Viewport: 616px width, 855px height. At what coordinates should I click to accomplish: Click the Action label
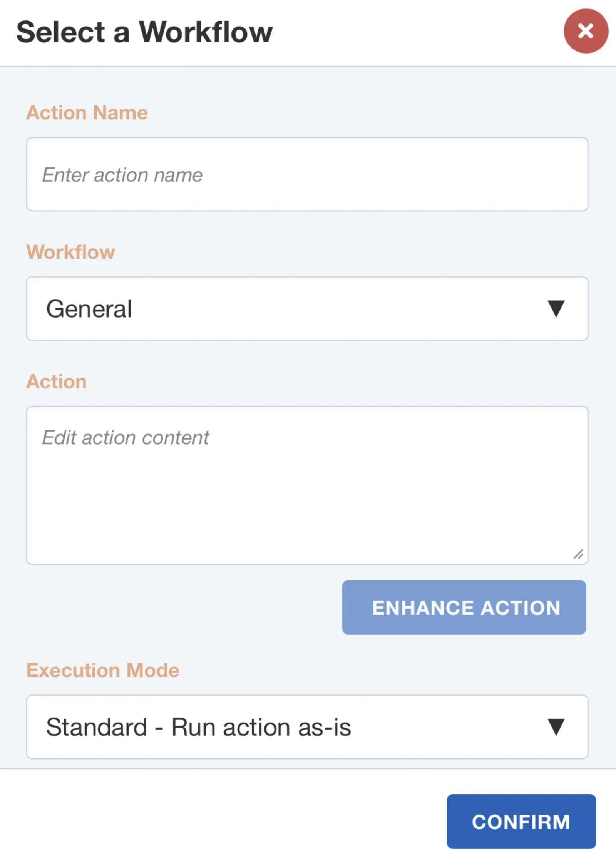(56, 381)
